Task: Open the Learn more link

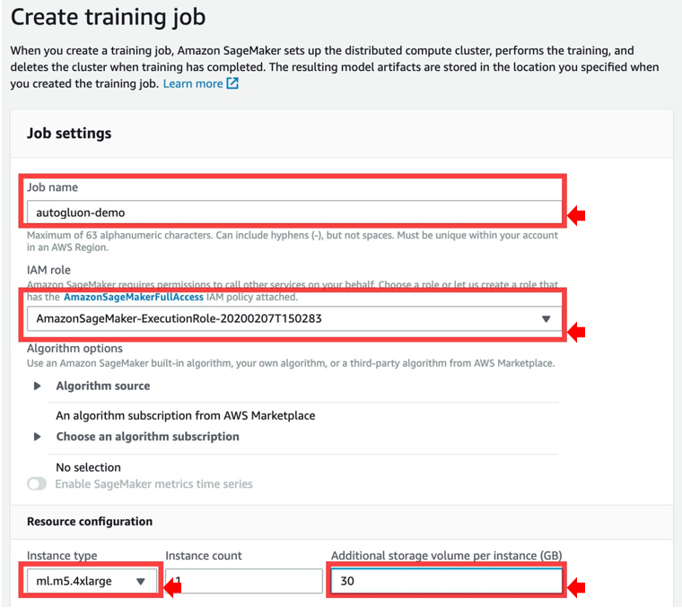Action: [193, 83]
